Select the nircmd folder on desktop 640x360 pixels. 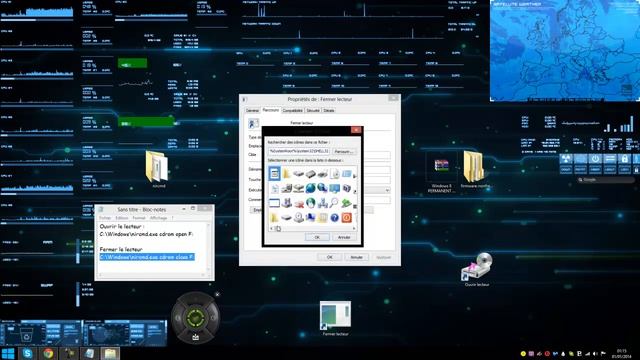tap(157, 169)
